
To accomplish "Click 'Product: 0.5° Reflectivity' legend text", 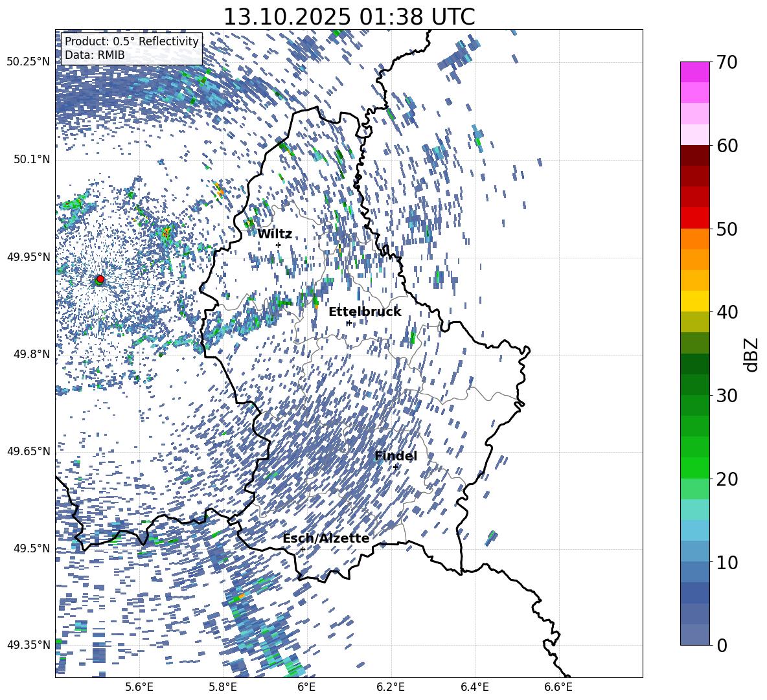I will coord(132,41).
